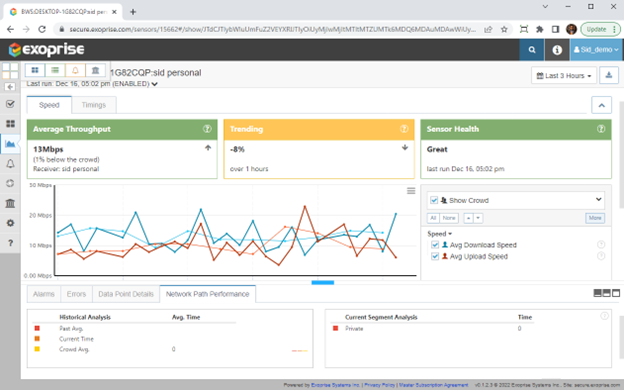Click help icon beside Avg Upload Speed
The image size is (624, 390).
(x=601, y=256)
